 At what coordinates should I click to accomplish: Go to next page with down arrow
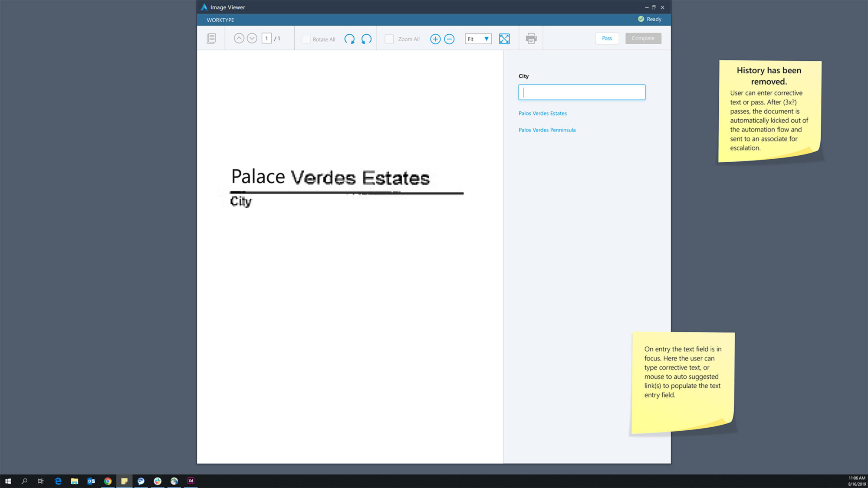[252, 38]
